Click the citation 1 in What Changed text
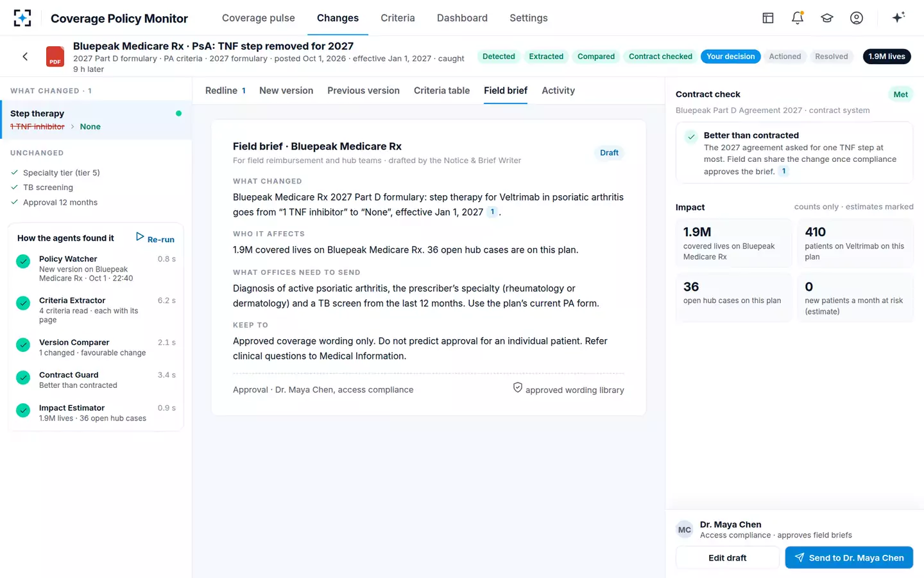924x578 pixels. [x=492, y=212]
